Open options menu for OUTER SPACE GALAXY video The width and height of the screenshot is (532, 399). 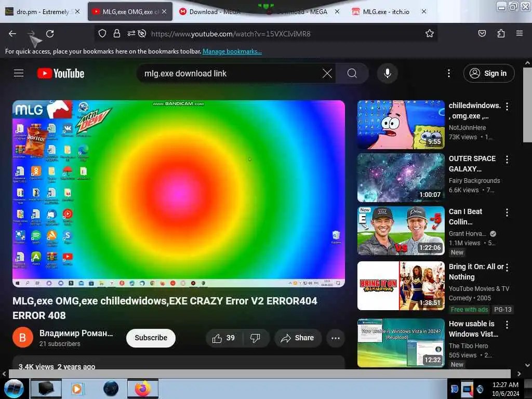(x=507, y=160)
